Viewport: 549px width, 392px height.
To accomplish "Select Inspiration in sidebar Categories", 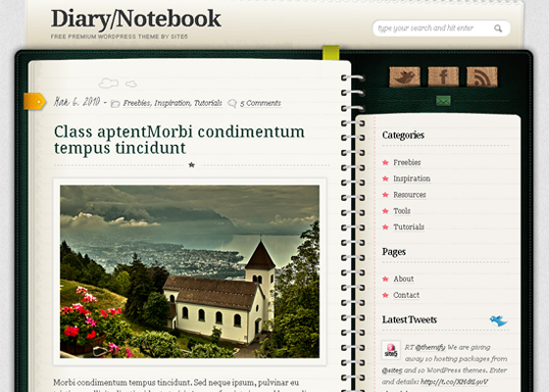I will (412, 178).
